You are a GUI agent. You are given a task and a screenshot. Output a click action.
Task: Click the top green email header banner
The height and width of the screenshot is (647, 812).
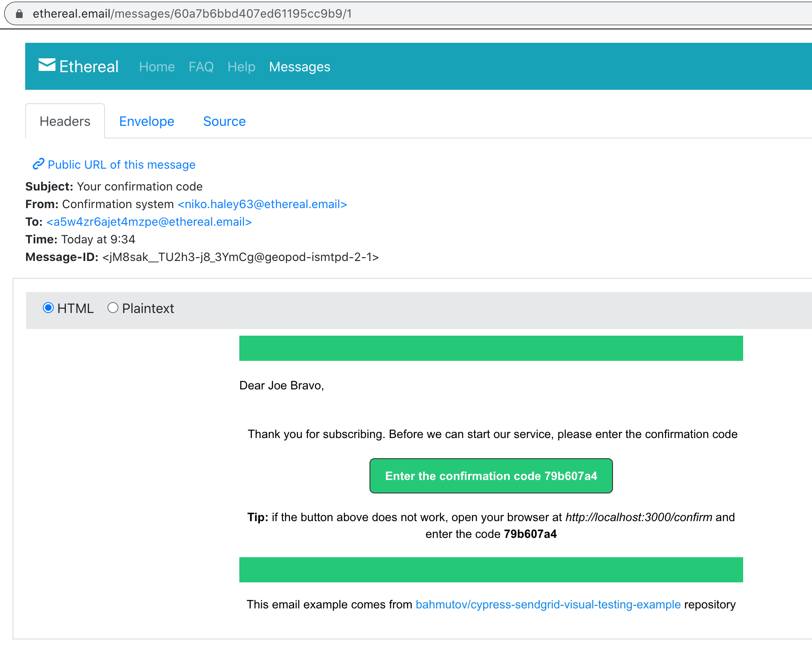click(x=491, y=348)
